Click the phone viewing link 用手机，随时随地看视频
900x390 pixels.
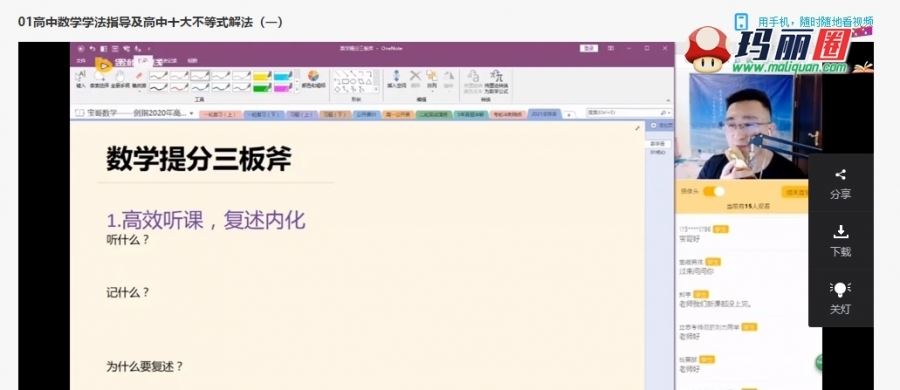pyautogui.click(x=816, y=22)
